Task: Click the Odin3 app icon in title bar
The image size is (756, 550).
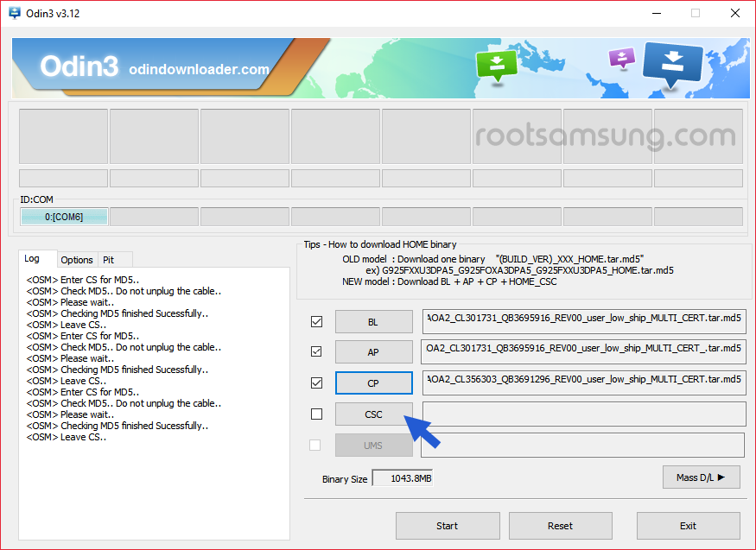Action: pyautogui.click(x=15, y=13)
